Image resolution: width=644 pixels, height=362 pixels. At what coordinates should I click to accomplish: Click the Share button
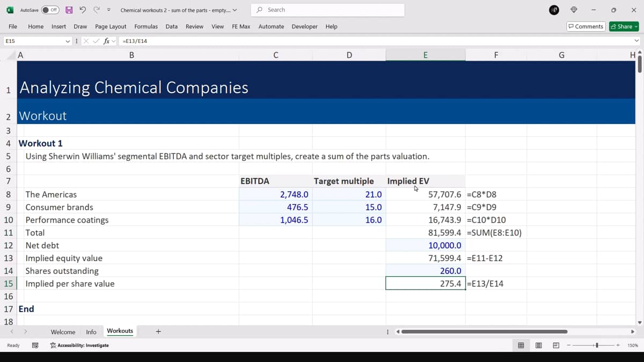point(624,26)
